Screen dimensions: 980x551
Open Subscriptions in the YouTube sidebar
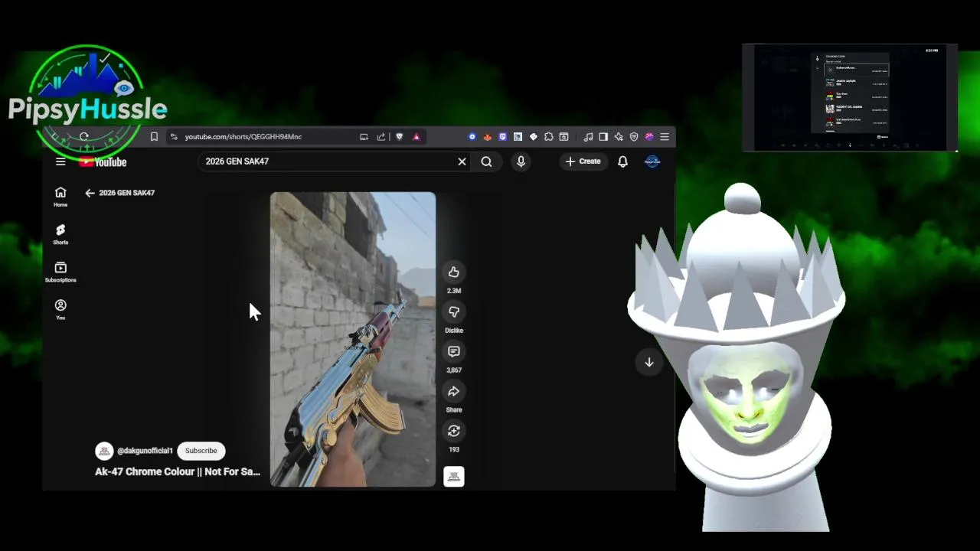click(x=60, y=272)
